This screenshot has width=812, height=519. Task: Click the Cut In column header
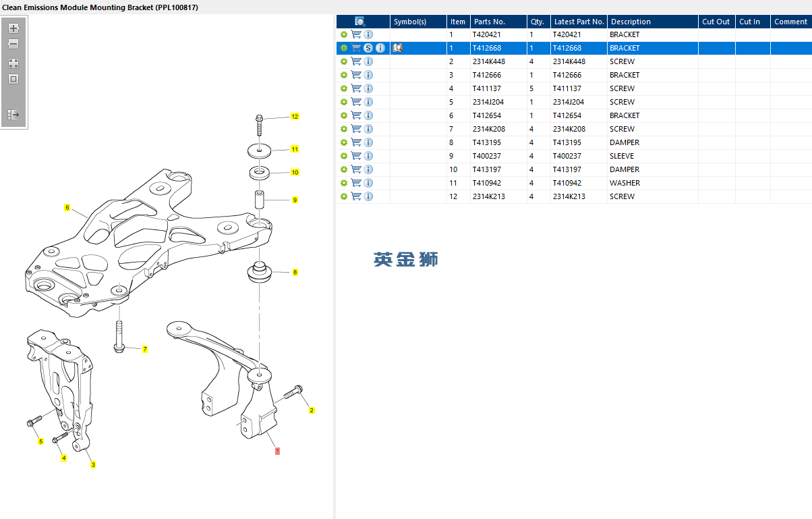(753, 22)
